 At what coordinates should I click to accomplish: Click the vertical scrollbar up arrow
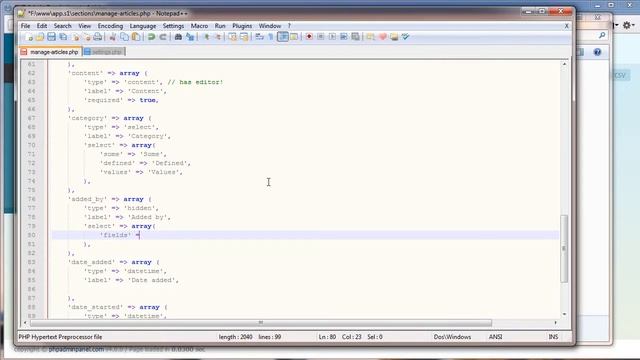click(564, 64)
